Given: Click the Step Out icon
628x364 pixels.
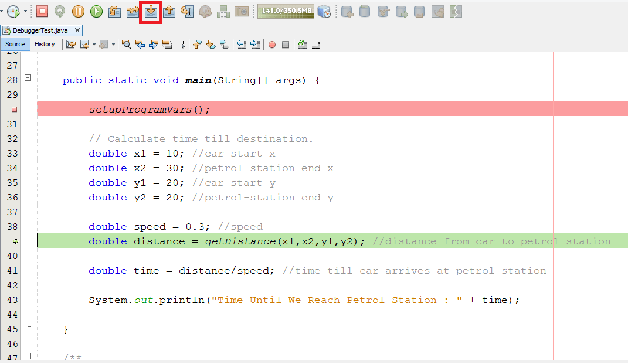Looking at the screenshot, I should pos(169,11).
